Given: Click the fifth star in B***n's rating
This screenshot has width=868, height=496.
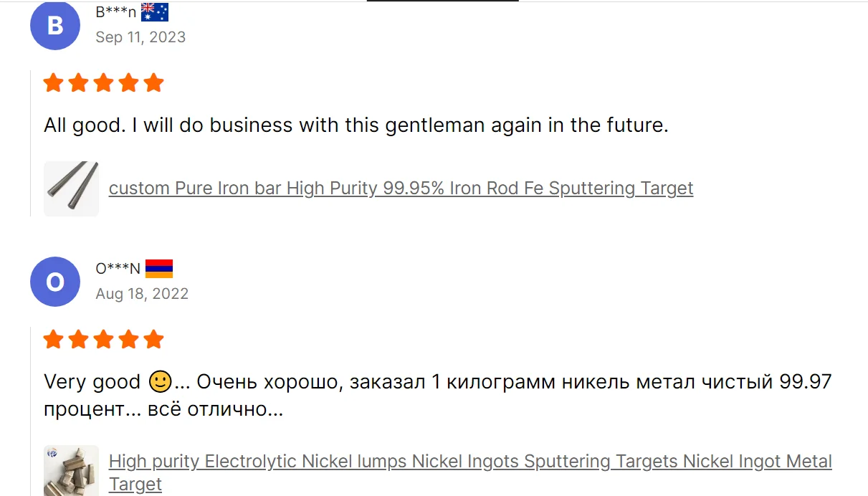Looking at the screenshot, I should click(x=153, y=83).
